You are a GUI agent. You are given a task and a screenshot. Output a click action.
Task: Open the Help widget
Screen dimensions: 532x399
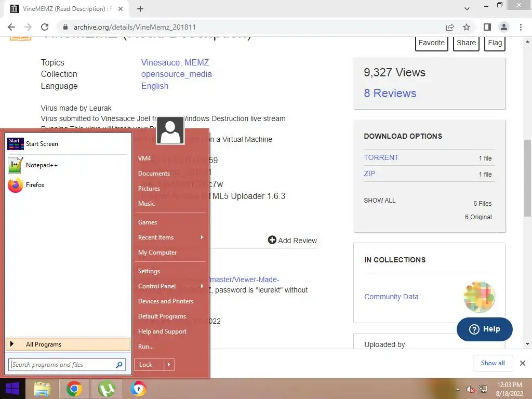click(x=485, y=329)
